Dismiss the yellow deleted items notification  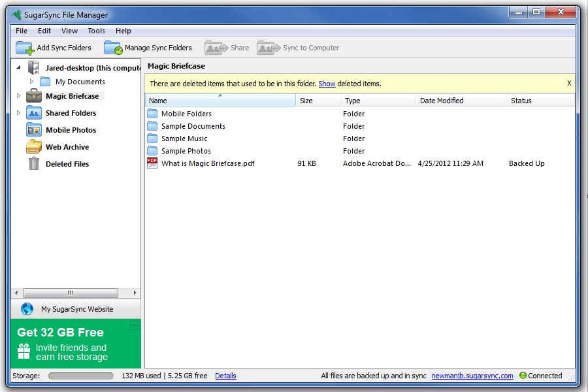tap(569, 84)
